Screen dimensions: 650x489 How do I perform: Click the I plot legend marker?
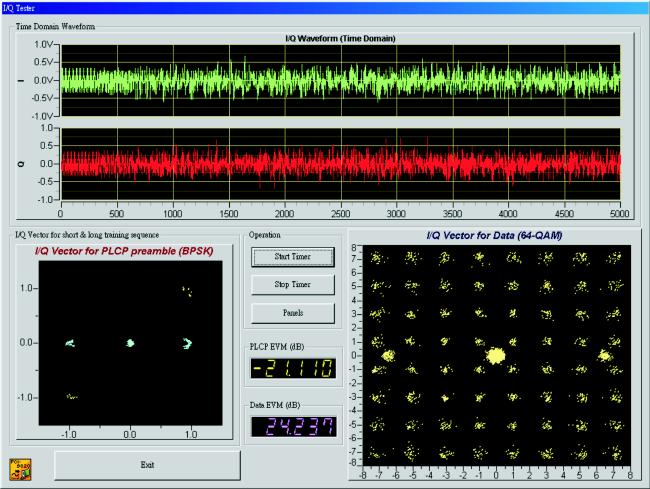21,80
